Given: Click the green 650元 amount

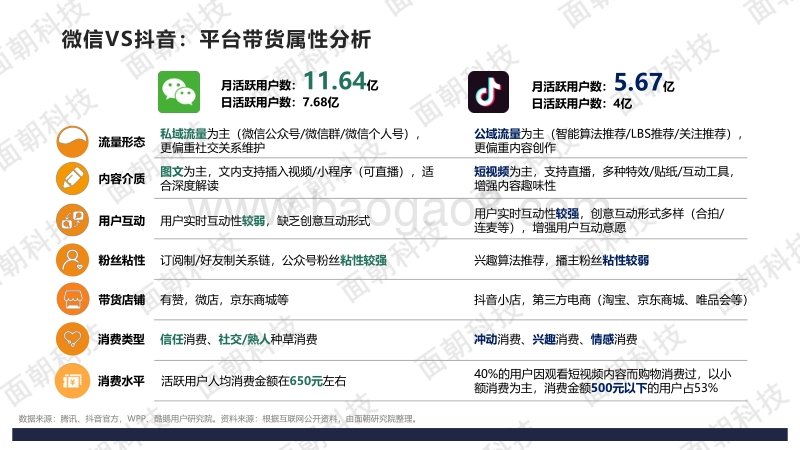Looking at the screenshot, I should 306,381.
